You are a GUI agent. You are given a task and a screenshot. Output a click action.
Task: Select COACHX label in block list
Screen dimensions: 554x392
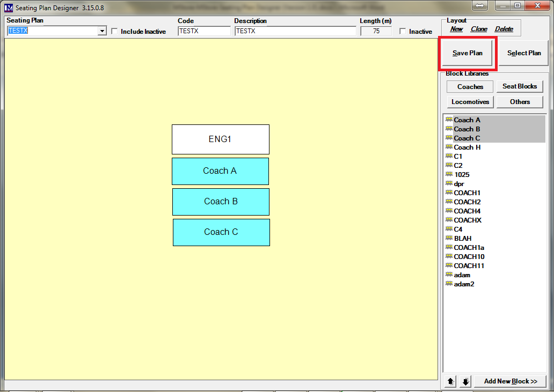tap(468, 220)
